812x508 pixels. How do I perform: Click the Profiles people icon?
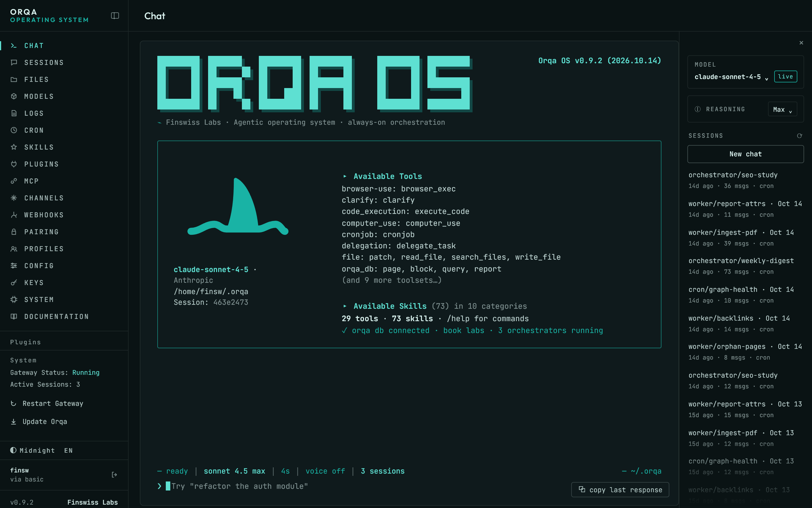click(x=14, y=249)
